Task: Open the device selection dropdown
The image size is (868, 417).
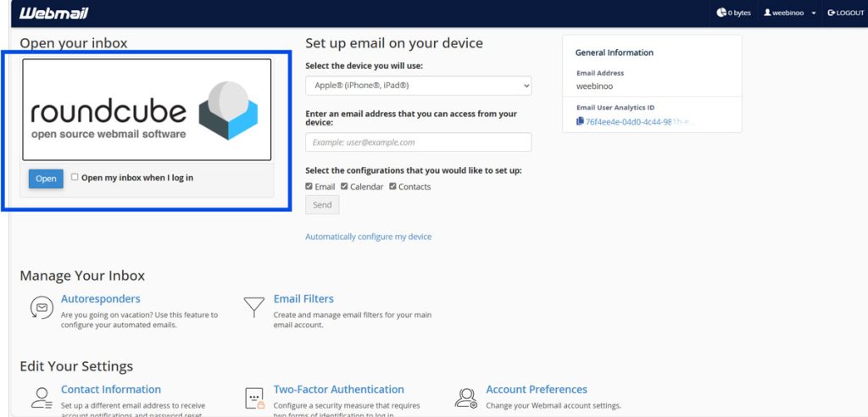Action: (x=418, y=86)
